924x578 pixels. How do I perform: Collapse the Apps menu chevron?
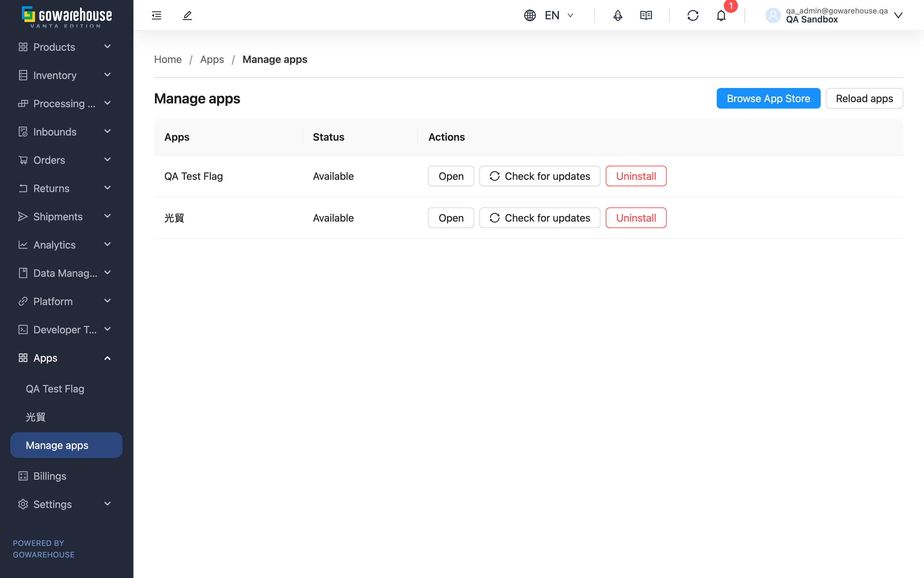click(x=108, y=358)
